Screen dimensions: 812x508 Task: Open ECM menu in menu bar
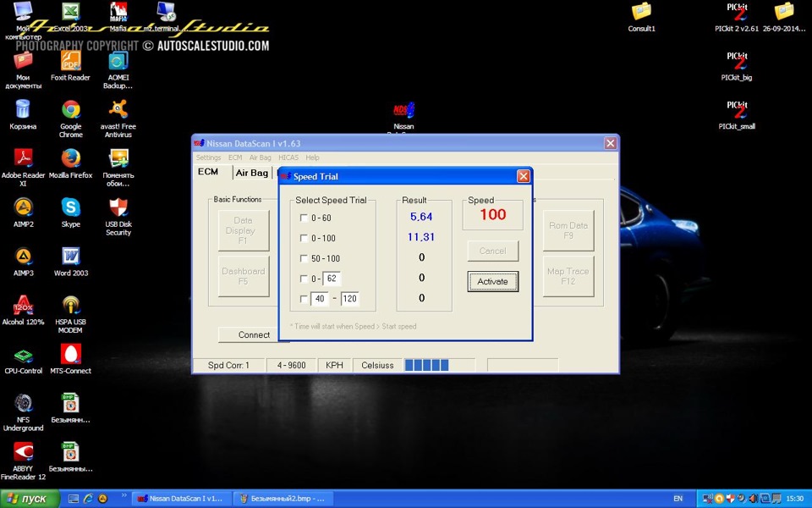[235, 157]
